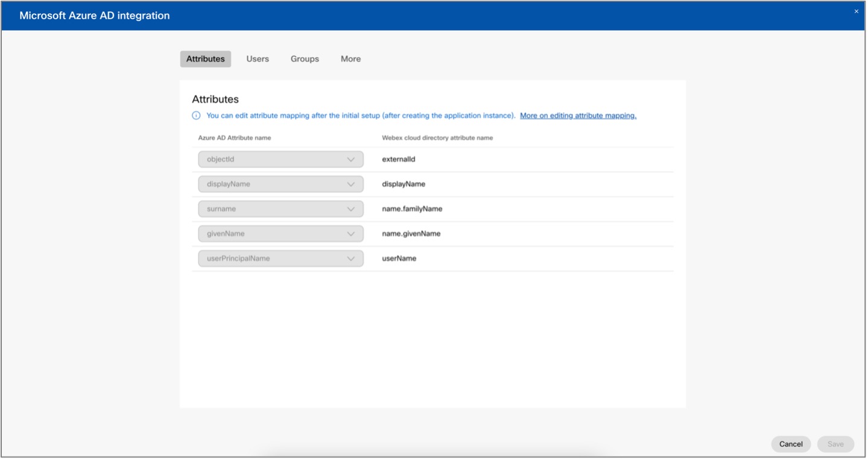Switch to the Users tab
The image size is (868, 460).
[x=257, y=58]
